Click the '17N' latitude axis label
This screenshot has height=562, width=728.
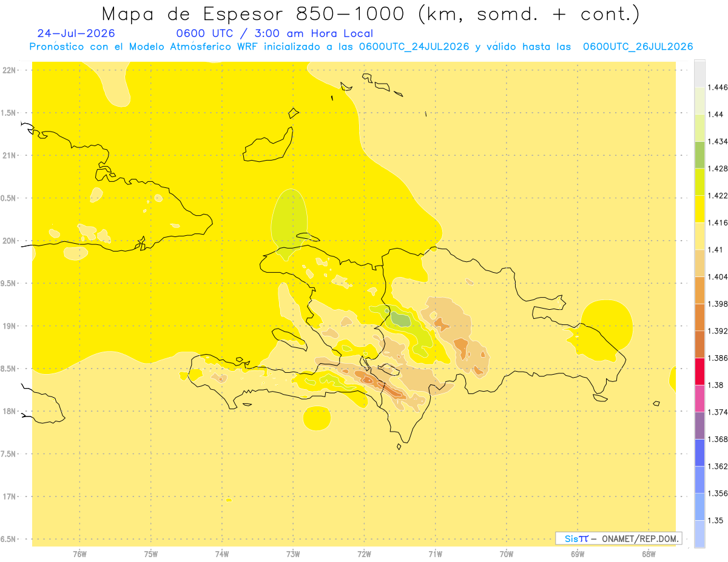[10, 497]
